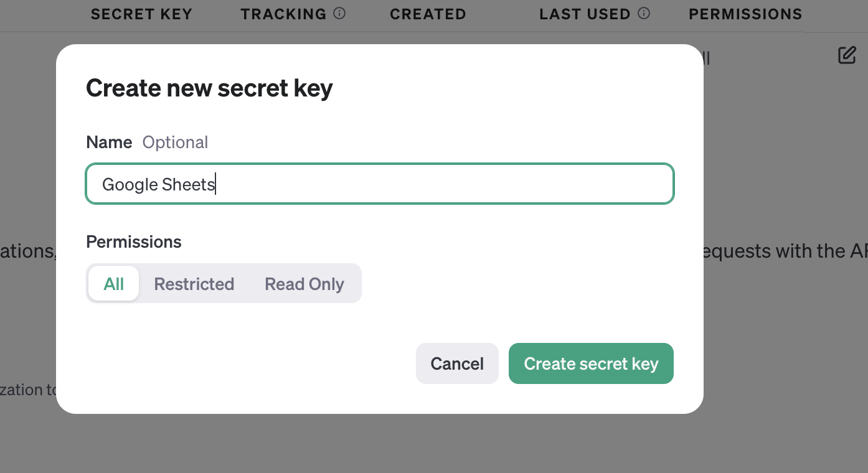This screenshot has height=473, width=868.
Task: Click the Permissions section label
Action: click(x=134, y=241)
